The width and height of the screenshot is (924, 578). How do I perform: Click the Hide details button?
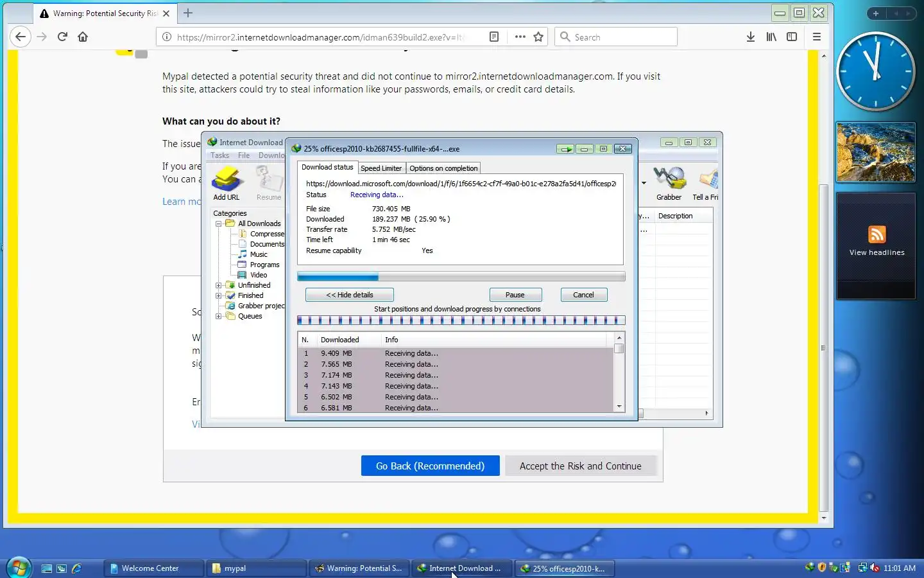tap(350, 295)
